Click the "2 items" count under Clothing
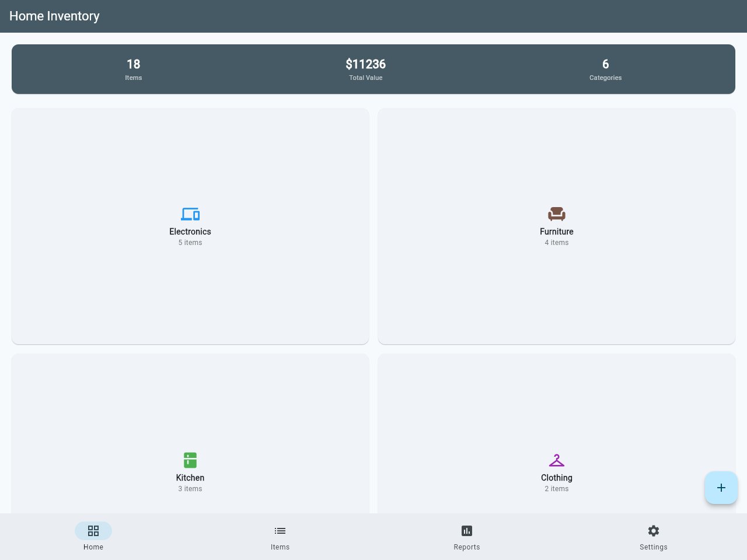The height and width of the screenshot is (560, 747). pos(557,489)
